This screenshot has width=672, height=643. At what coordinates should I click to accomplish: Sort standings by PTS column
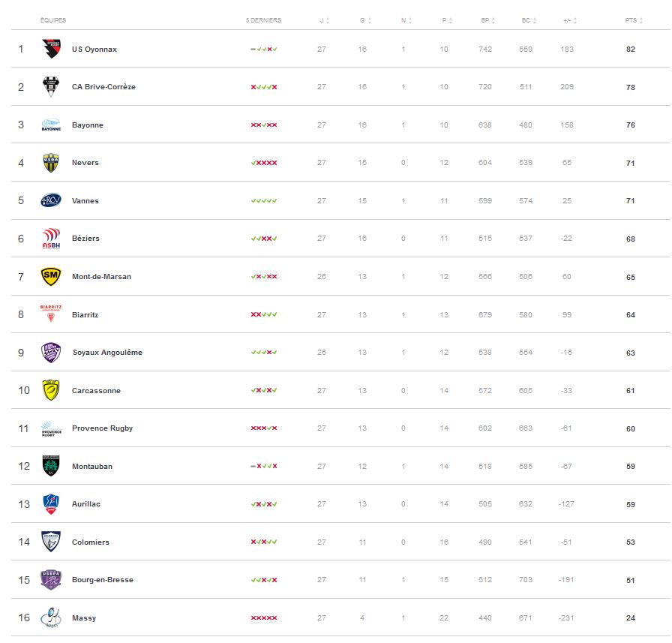[x=633, y=20]
